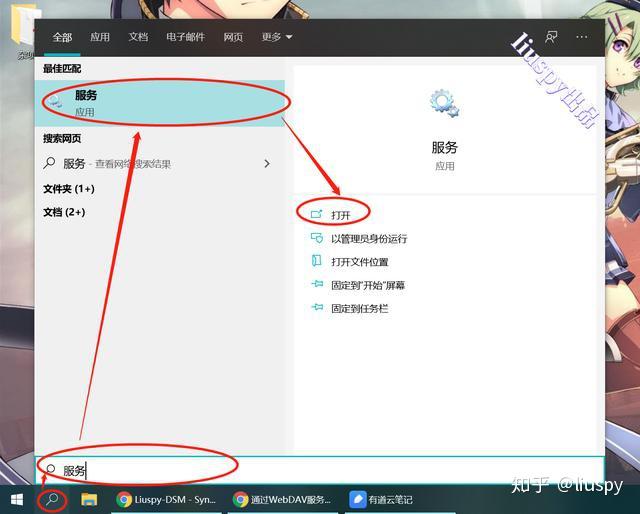Focus the search box containing 服务
The height and width of the screenshot is (514, 640).
(x=319, y=470)
